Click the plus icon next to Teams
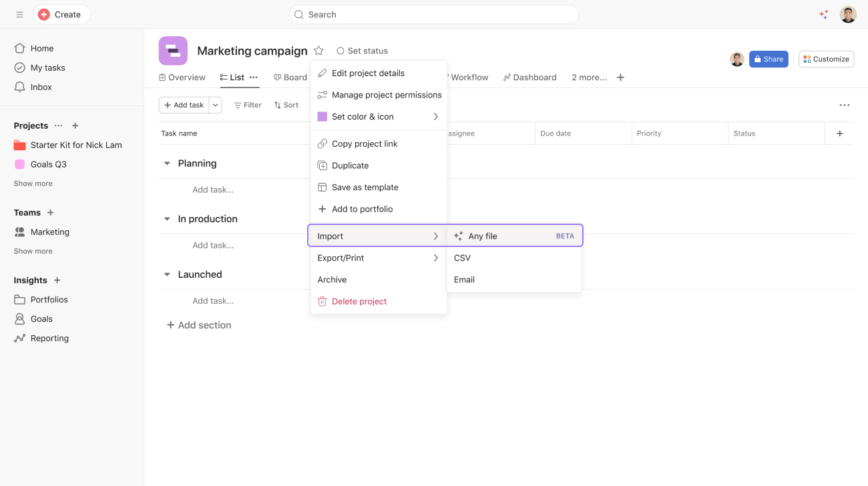The height and width of the screenshot is (486, 868). coord(50,212)
